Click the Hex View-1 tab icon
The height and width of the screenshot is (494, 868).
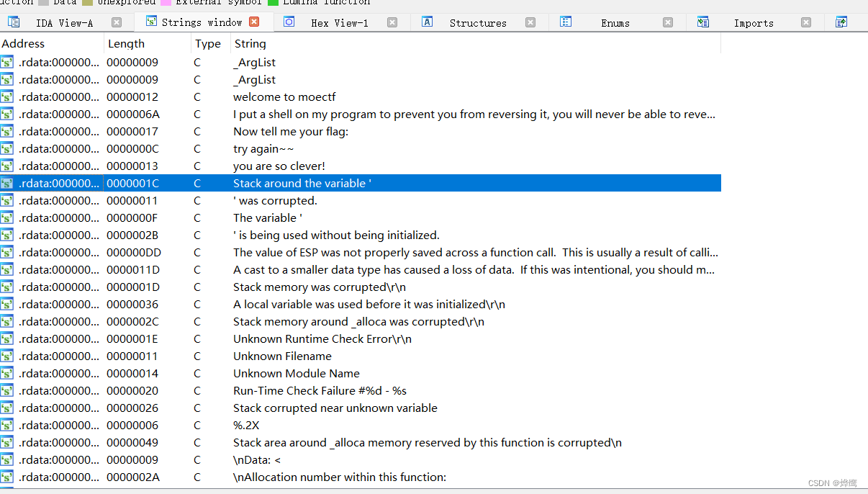tap(289, 22)
